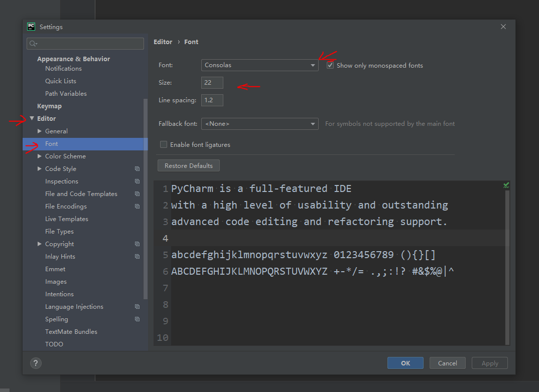
Task: Click project icon next to Language Injections
Action: (x=137, y=306)
